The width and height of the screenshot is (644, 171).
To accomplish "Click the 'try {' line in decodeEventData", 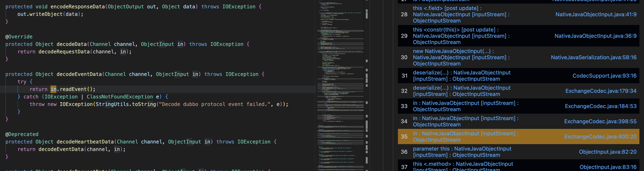I will pos(25,82).
